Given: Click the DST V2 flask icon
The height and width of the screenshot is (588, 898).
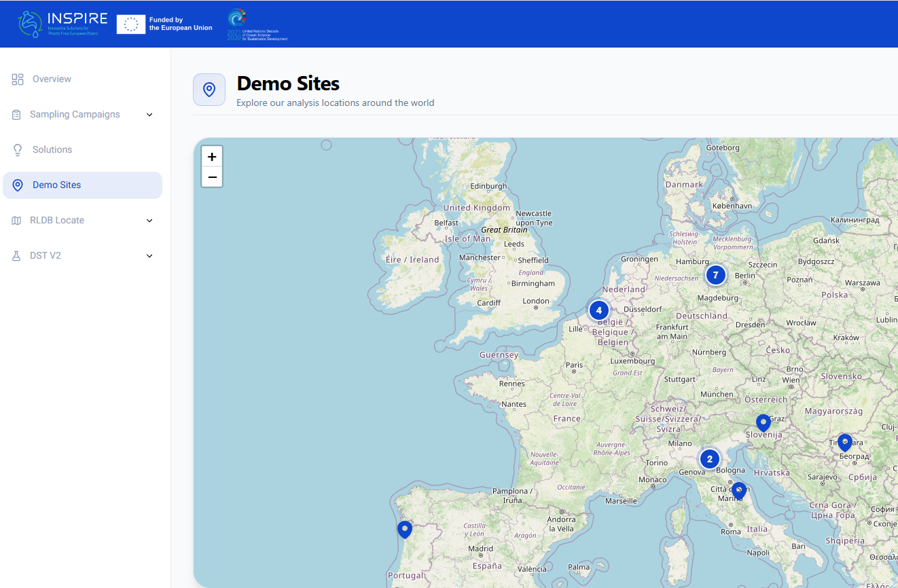Looking at the screenshot, I should 16,256.
